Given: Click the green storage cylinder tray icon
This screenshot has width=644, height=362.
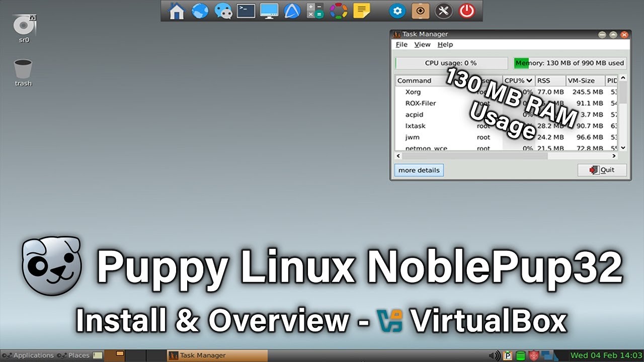Looking at the screenshot, I should (521, 355).
